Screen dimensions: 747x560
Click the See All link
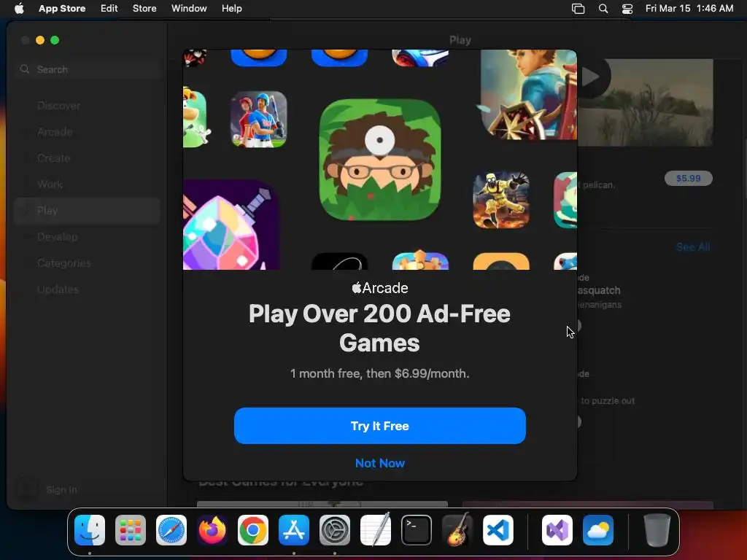coord(693,247)
